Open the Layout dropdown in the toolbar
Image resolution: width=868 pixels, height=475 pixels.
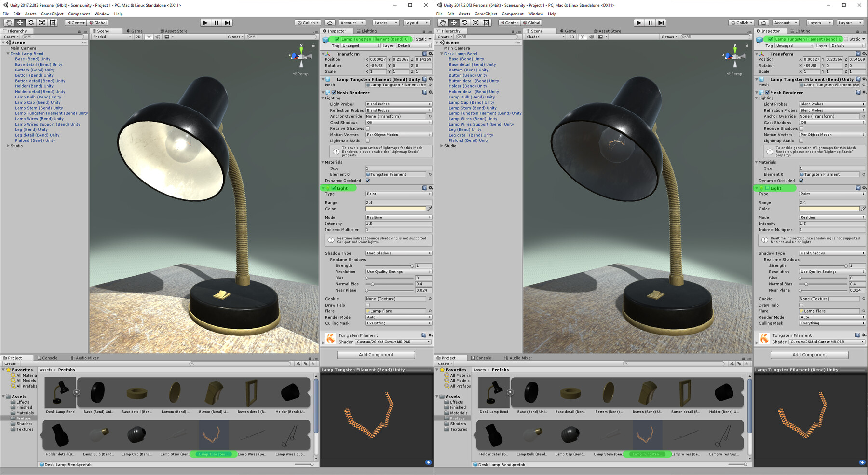pos(415,22)
